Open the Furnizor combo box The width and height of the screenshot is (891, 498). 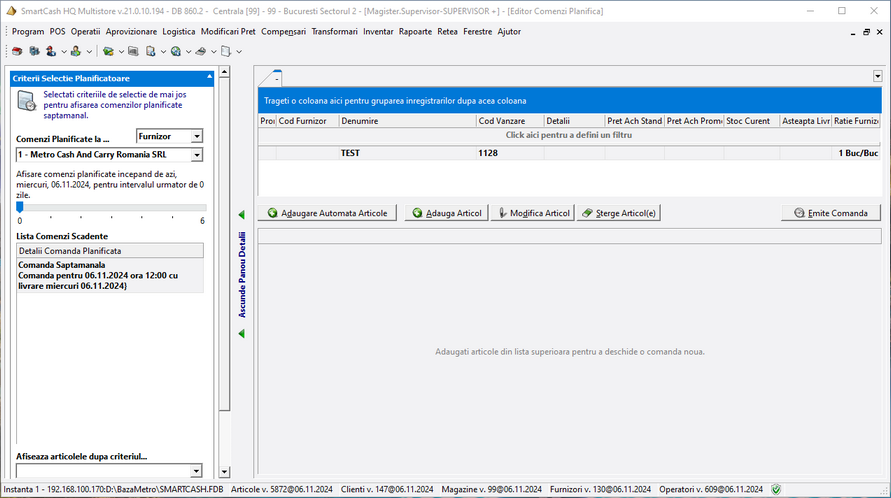[x=197, y=136]
